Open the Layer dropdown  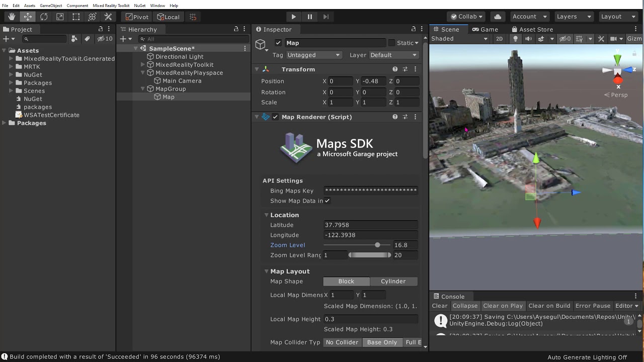click(x=394, y=55)
